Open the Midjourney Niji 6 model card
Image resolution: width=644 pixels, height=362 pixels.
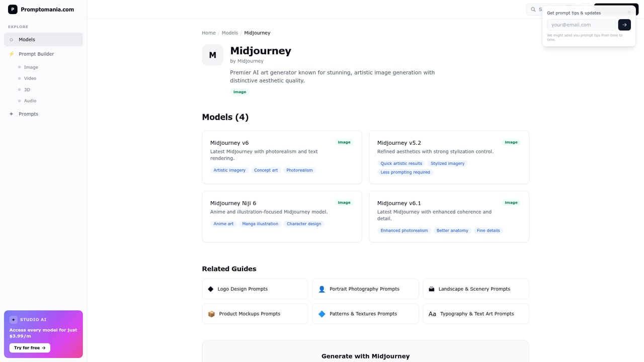click(282, 217)
